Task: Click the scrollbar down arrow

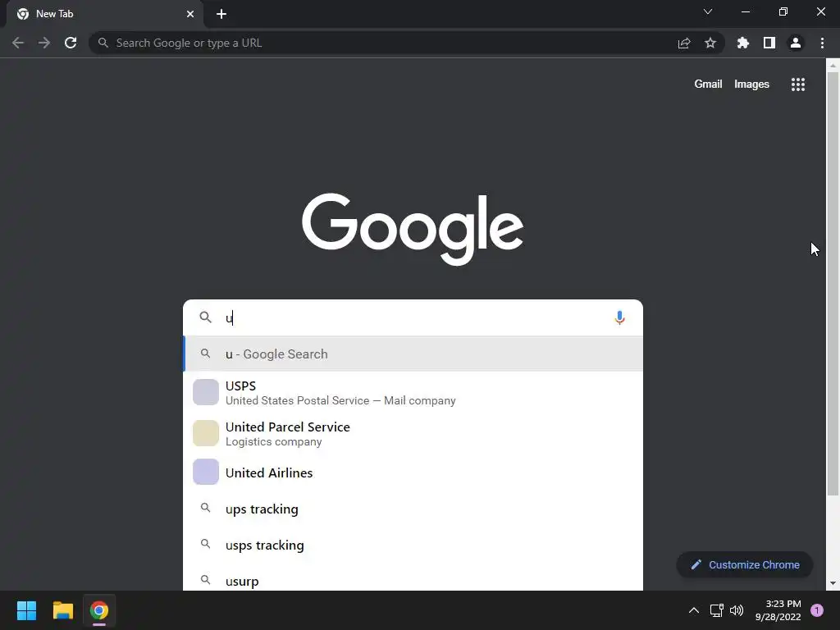Action: pyautogui.click(x=833, y=583)
